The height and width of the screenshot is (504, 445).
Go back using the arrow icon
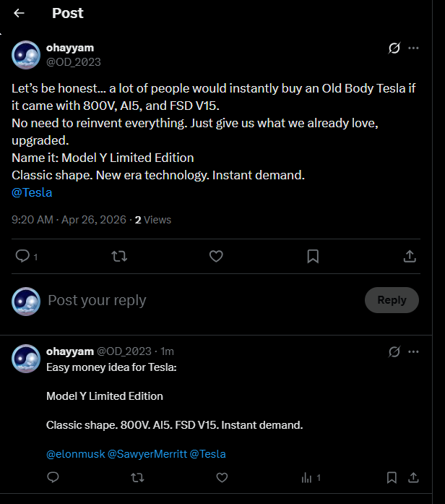pyautogui.click(x=20, y=13)
